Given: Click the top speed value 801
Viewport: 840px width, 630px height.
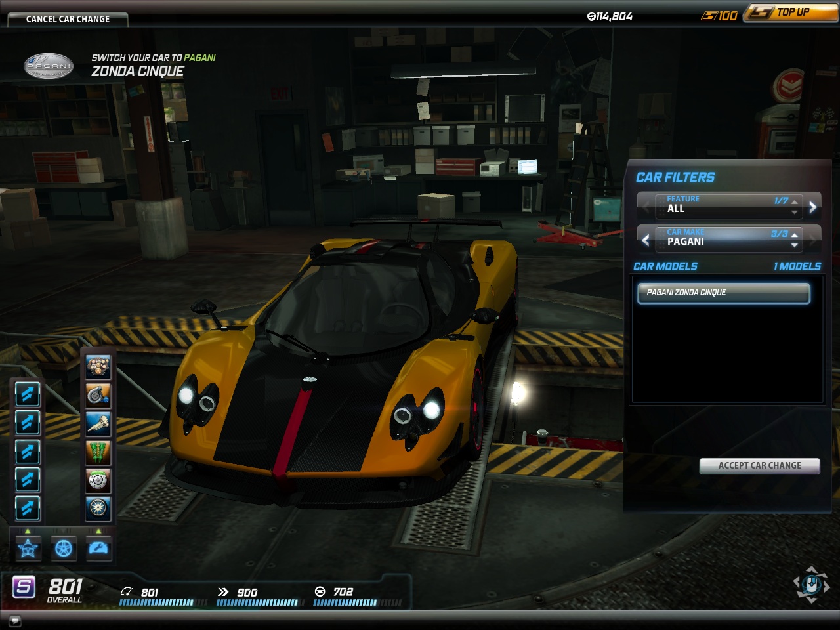Looking at the screenshot, I should click(x=150, y=592).
